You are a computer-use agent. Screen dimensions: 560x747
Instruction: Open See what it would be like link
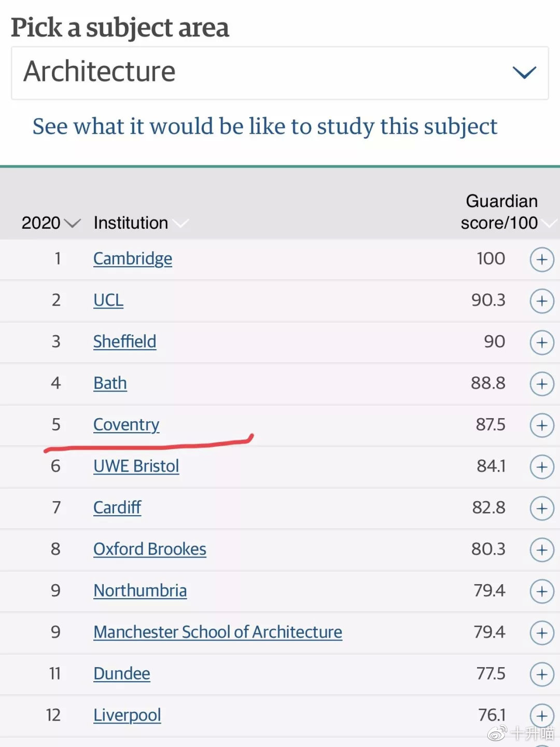[x=264, y=127]
